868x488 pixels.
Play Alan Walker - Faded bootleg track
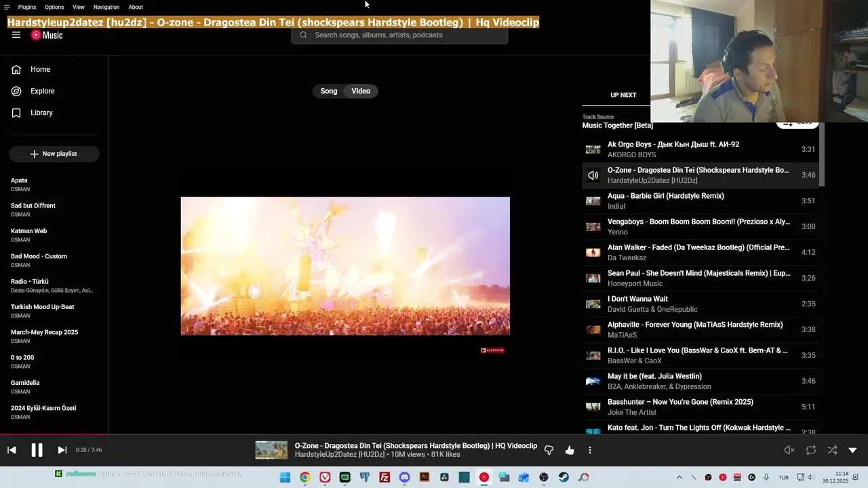click(700, 252)
